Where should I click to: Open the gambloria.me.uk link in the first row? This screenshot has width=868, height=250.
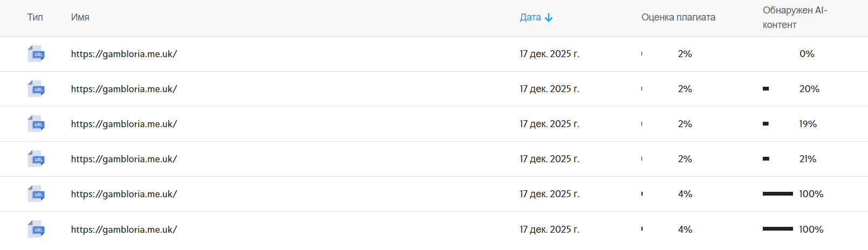click(124, 54)
